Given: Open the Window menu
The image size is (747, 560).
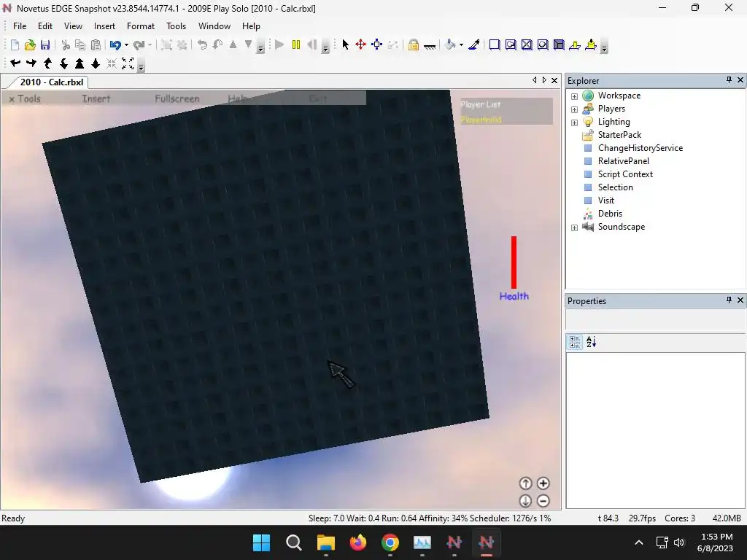Looking at the screenshot, I should [x=214, y=26].
